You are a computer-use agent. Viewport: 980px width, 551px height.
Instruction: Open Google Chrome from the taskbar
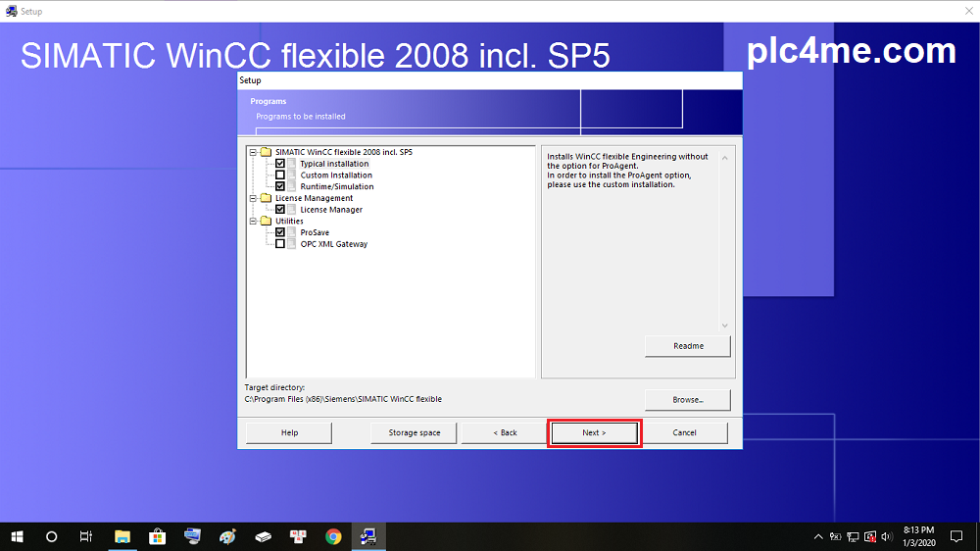[333, 536]
